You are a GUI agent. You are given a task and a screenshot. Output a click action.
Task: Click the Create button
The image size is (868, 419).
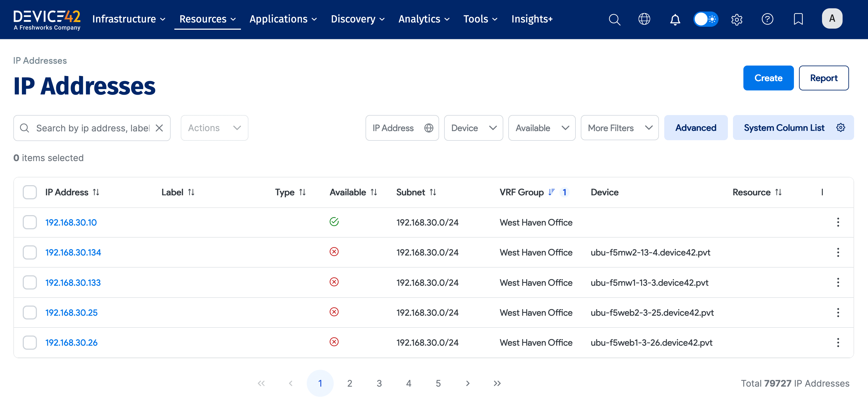768,78
